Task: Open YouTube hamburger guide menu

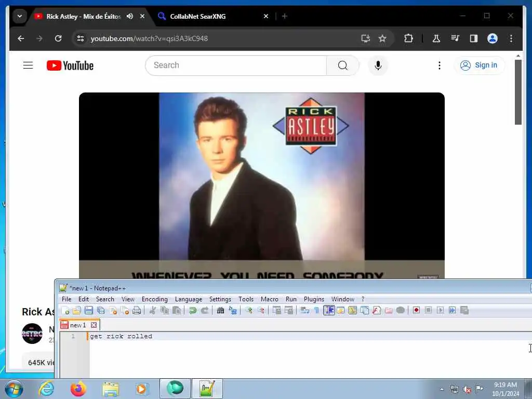Action: click(x=28, y=65)
